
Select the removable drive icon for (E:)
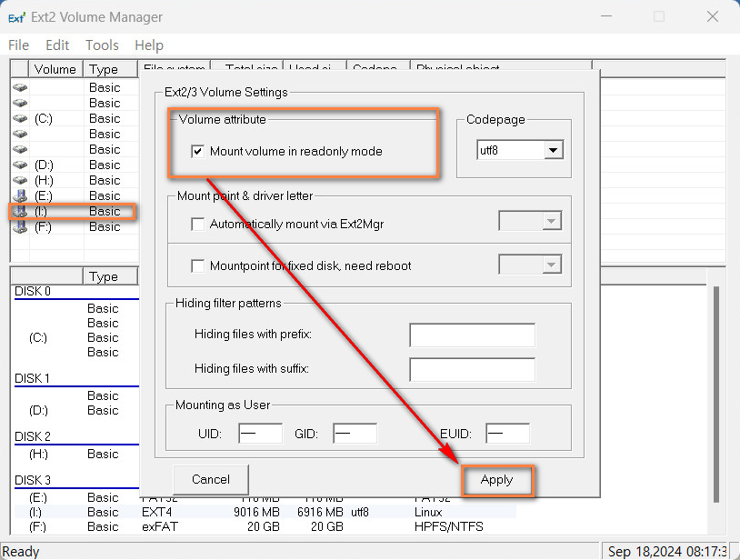point(20,195)
